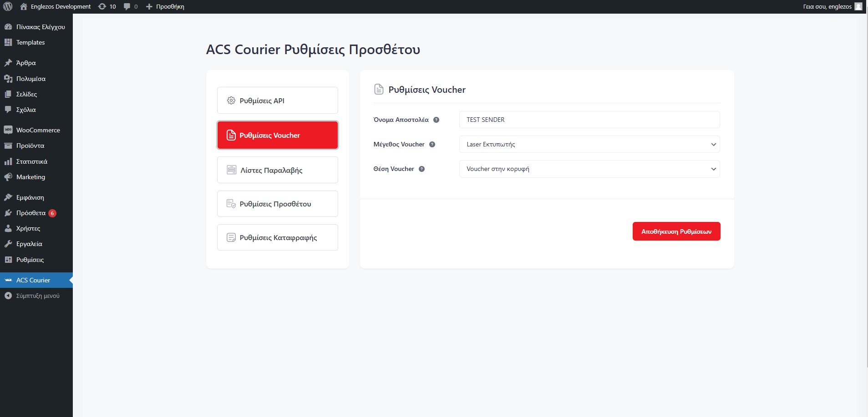The image size is (868, 417).
Task: Open the Προϊόντα menu item
Action: 36,146
